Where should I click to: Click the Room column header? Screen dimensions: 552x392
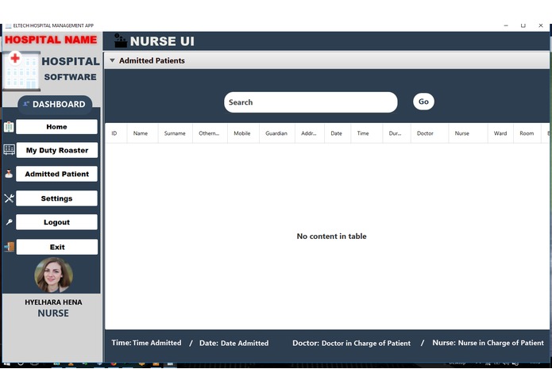coord(527,133)
